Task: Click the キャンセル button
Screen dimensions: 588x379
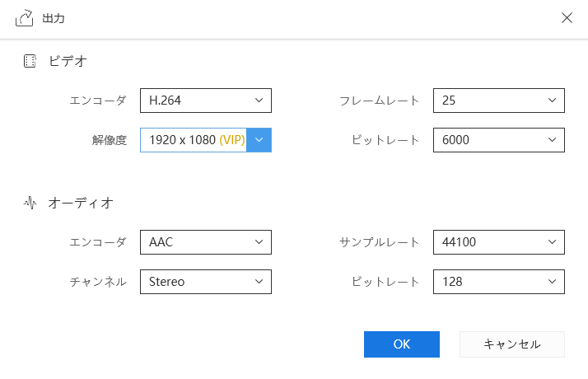Action: 511,344
